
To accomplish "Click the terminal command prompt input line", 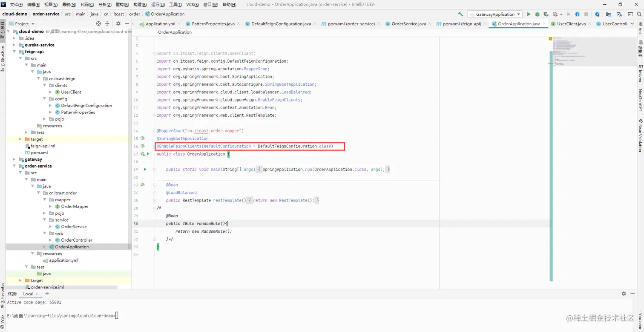I will click(x=62, y=316).
